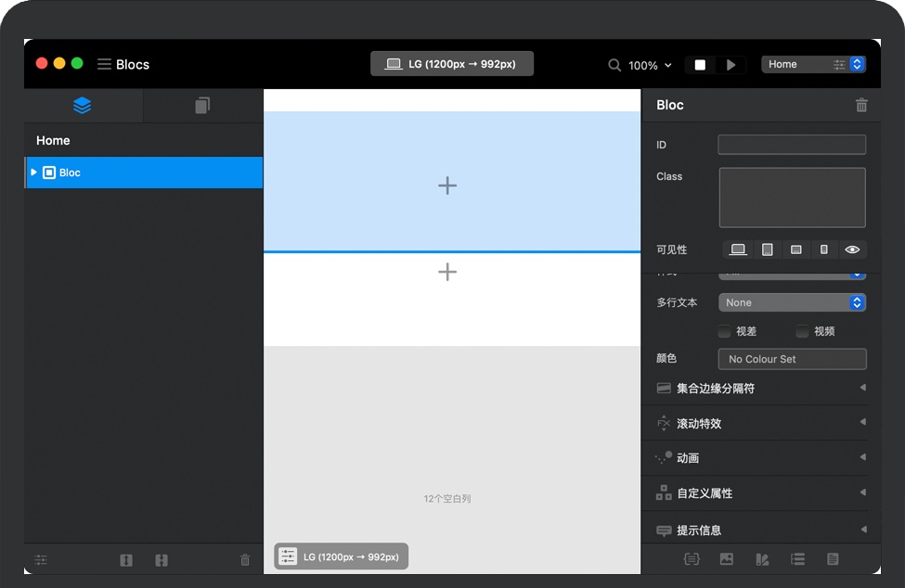Image resolution: width=905 pixels, height=588 pixels.
Task: Open the Blocs hamburger menu
Action: point(104,64)
